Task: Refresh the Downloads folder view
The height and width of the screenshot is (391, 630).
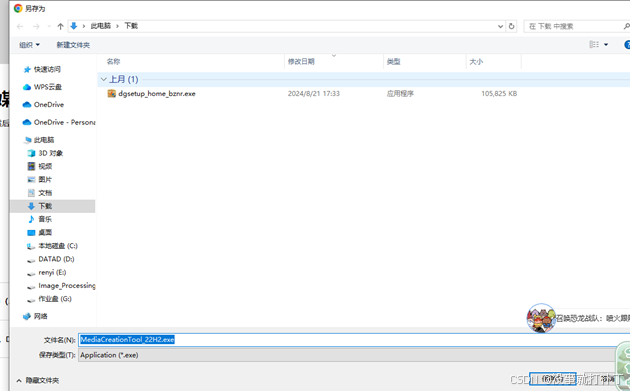Action: click(x=511, y=27)
